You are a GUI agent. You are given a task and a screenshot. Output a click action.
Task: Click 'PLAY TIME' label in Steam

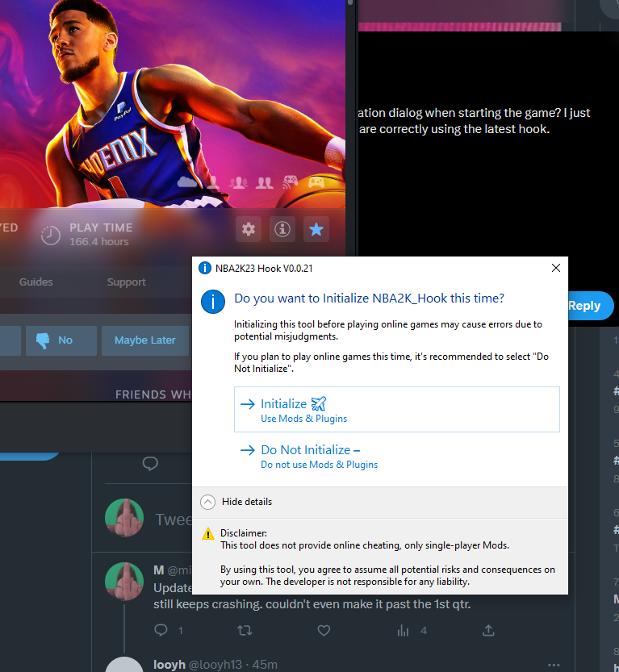tap(101, 227)
